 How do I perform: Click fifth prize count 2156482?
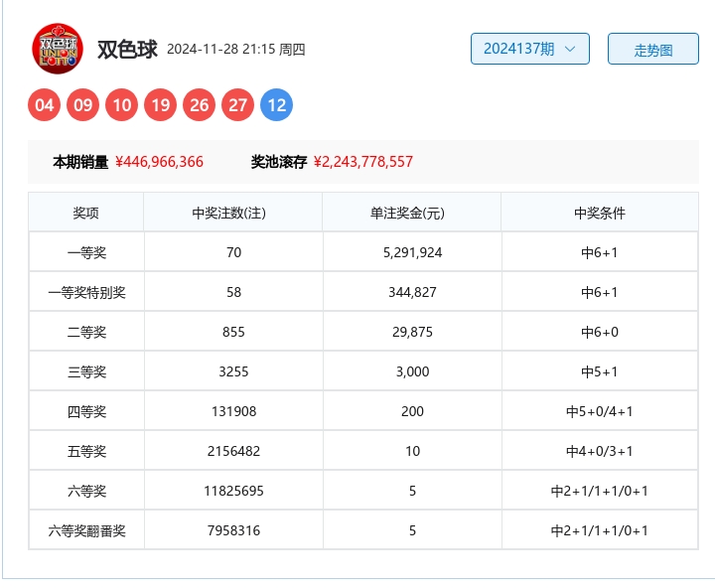click(x=234, y=451)
